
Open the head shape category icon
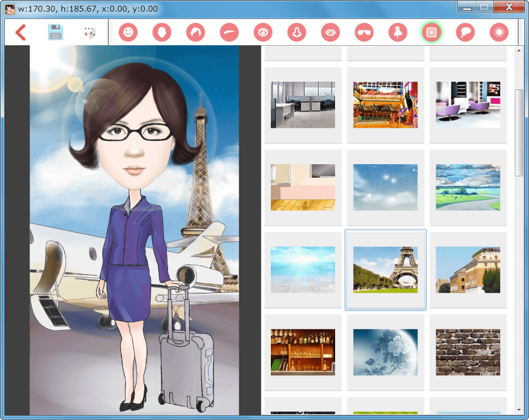coord(162,32)
